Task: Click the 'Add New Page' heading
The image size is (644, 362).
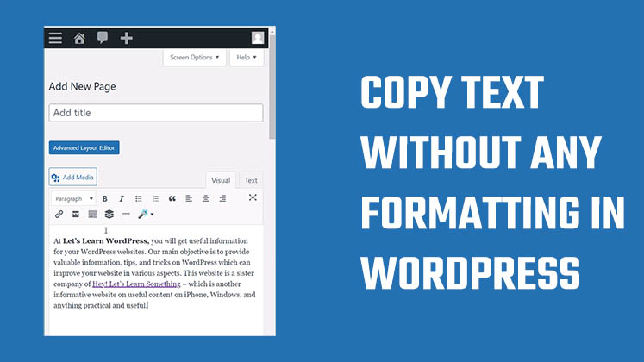Action: pos(82,86)
